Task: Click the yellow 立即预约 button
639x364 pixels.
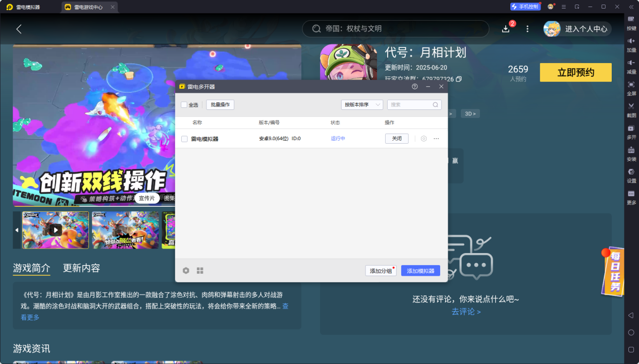Action: (575, 73)
